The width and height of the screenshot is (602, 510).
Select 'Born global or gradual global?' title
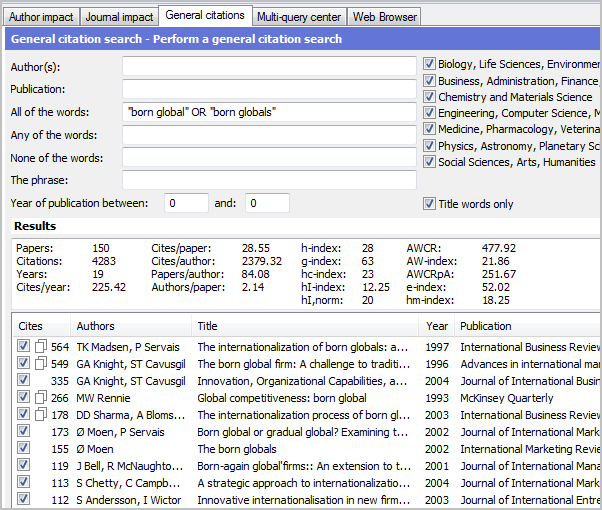tap(302, 432)
